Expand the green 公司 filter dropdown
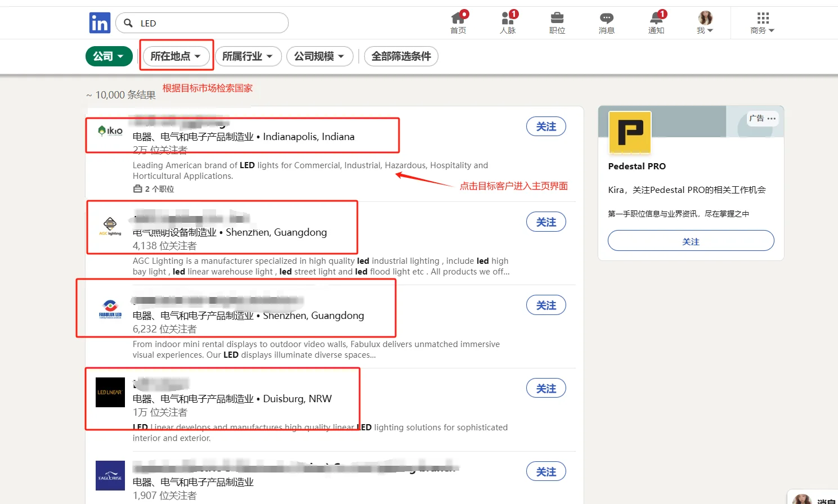838x504 pixels. click(109, 56)
